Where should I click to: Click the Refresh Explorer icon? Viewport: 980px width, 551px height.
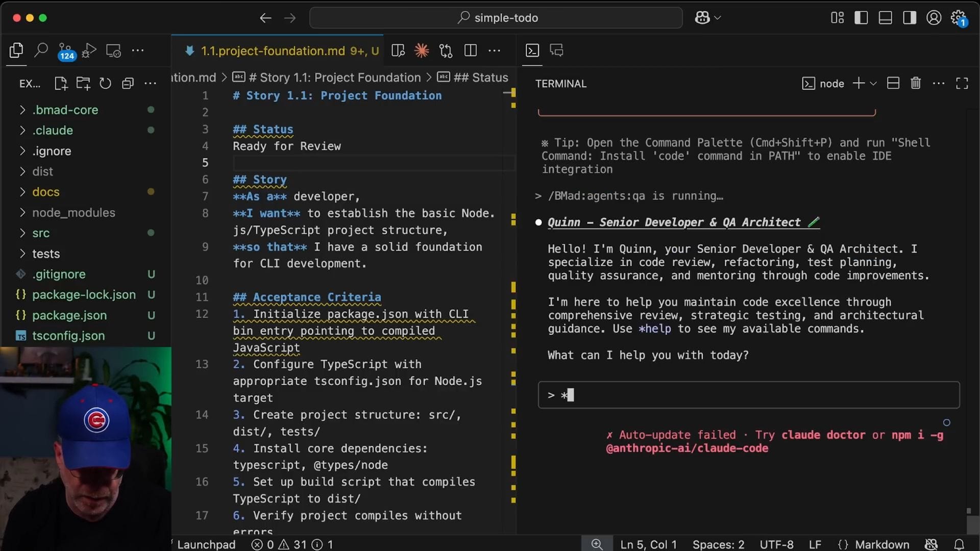pos(105,84)
